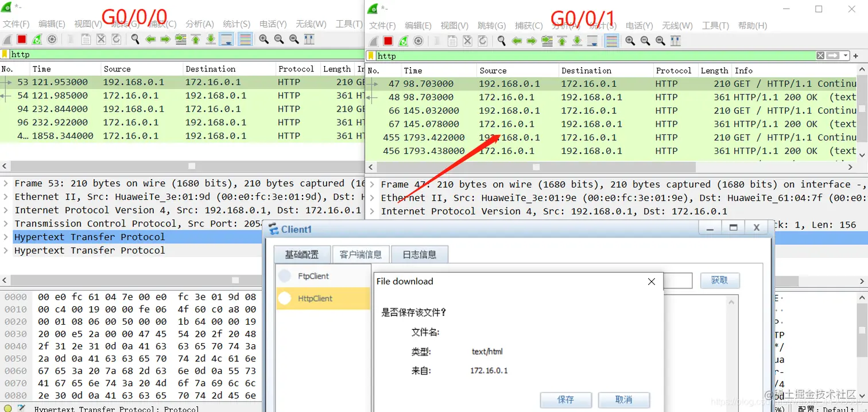Click the 获取 button in Client1

click(720, 280)
